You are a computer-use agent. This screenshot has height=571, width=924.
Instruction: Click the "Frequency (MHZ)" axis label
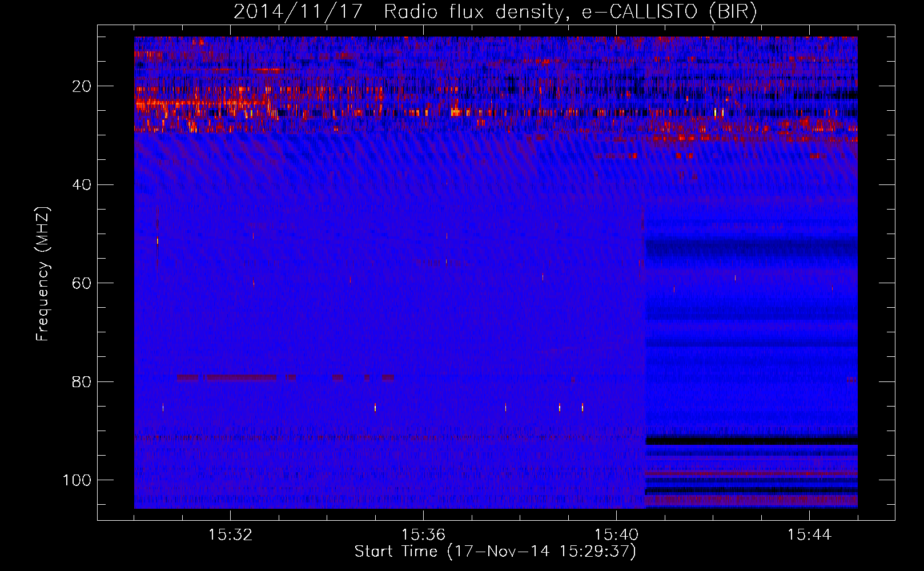(x=43, y=274)
